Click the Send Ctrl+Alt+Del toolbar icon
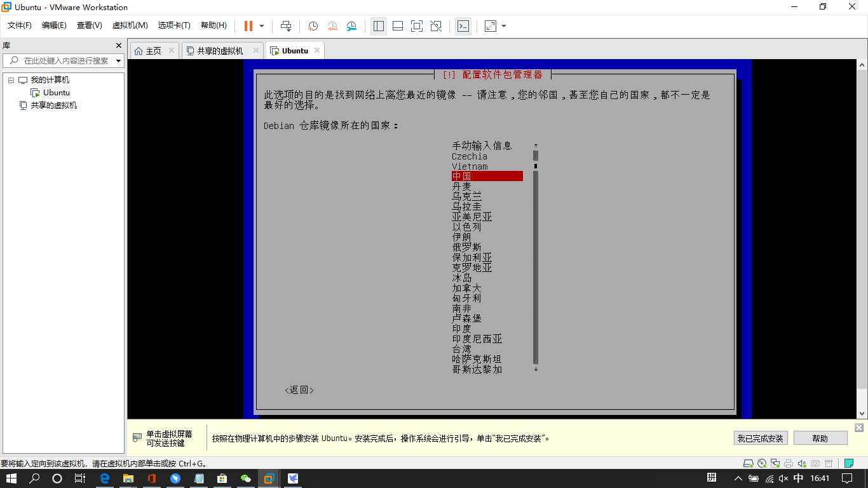This screenshot has width=868, height=488. click(x=286, y=26)
